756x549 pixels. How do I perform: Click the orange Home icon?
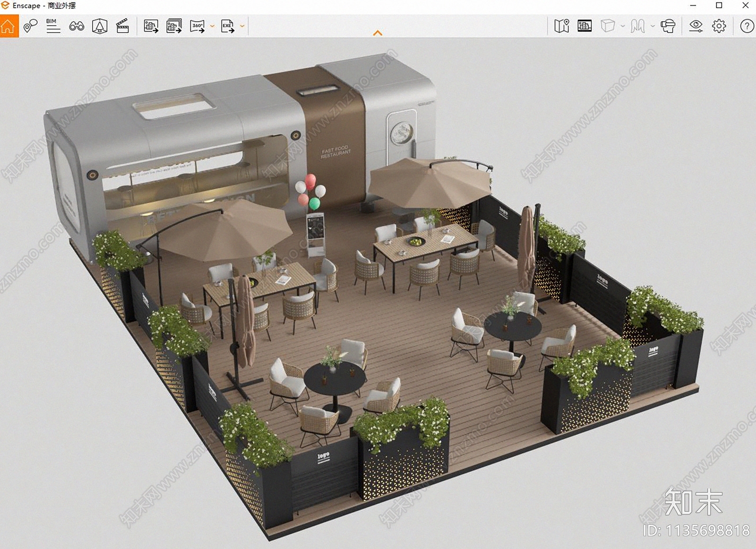9,26
